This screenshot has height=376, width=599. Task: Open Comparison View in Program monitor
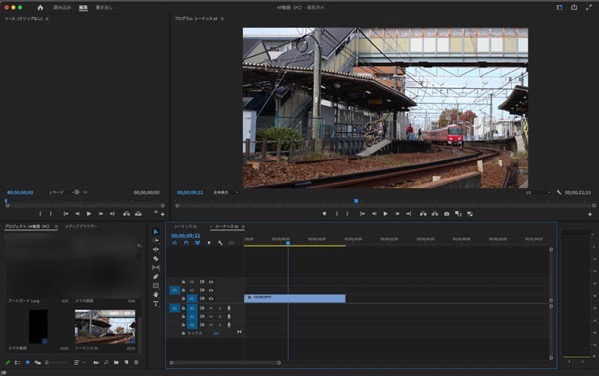[458, 214]
